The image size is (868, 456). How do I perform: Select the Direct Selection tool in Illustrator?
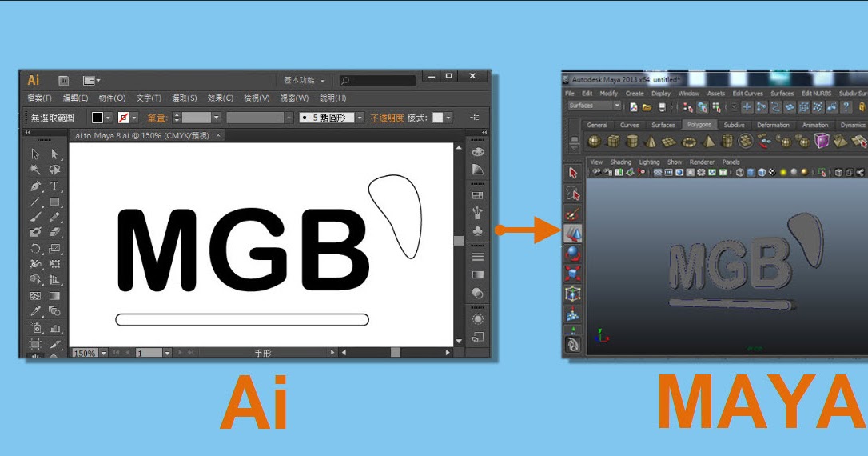(x=54, y=154)
